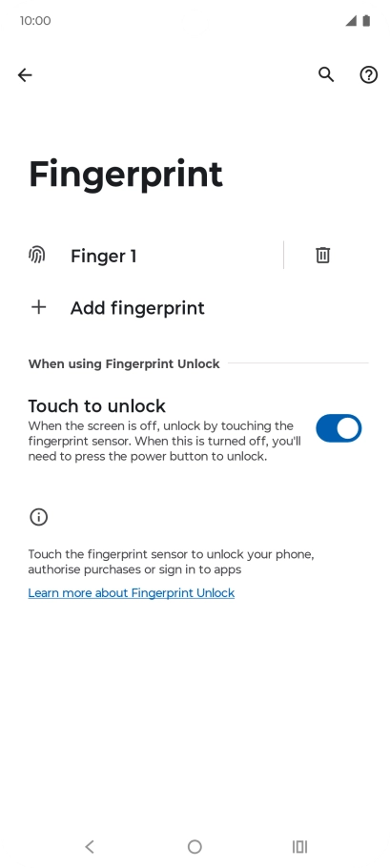Tap the plus icon for Add fingerprint
The height and width of the screenshot is (868, 390).
pos(39,307)
